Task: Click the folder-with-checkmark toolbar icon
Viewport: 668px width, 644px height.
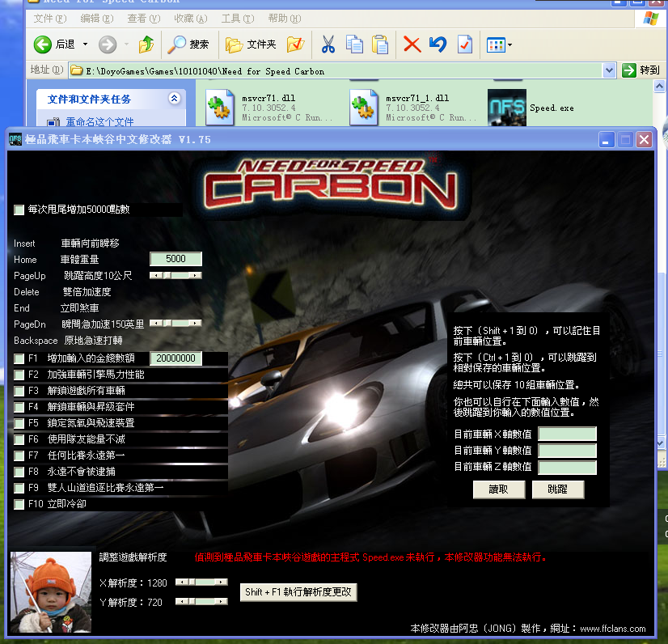Action: [x=296, y=44]
